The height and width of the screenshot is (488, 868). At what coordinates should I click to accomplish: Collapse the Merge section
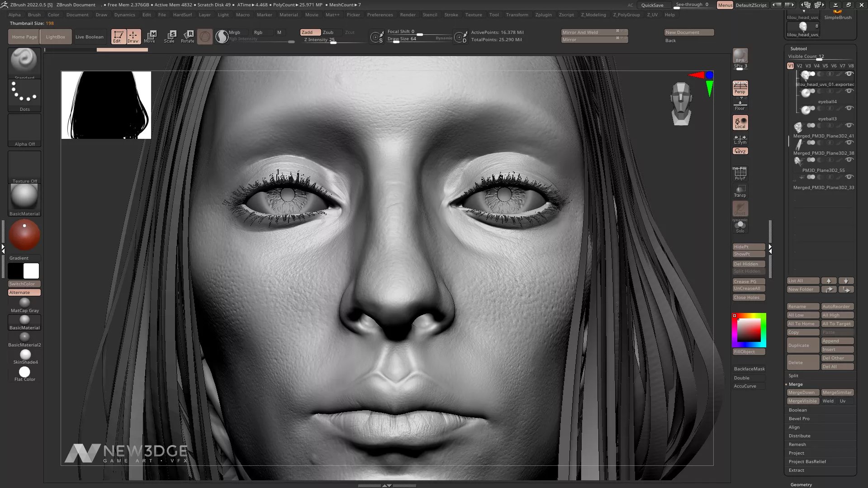click(x=796, y=384)
